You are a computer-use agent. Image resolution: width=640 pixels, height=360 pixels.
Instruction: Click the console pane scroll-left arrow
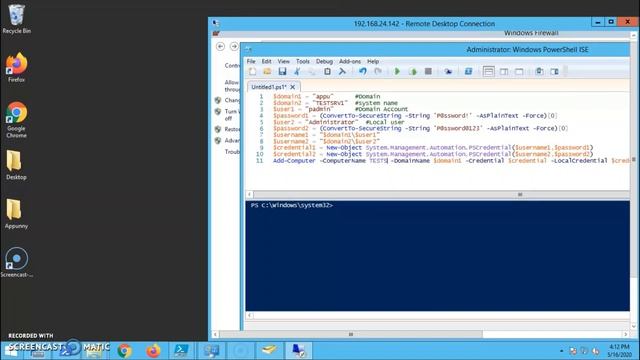pyautogui.click(x=249, y=315)
